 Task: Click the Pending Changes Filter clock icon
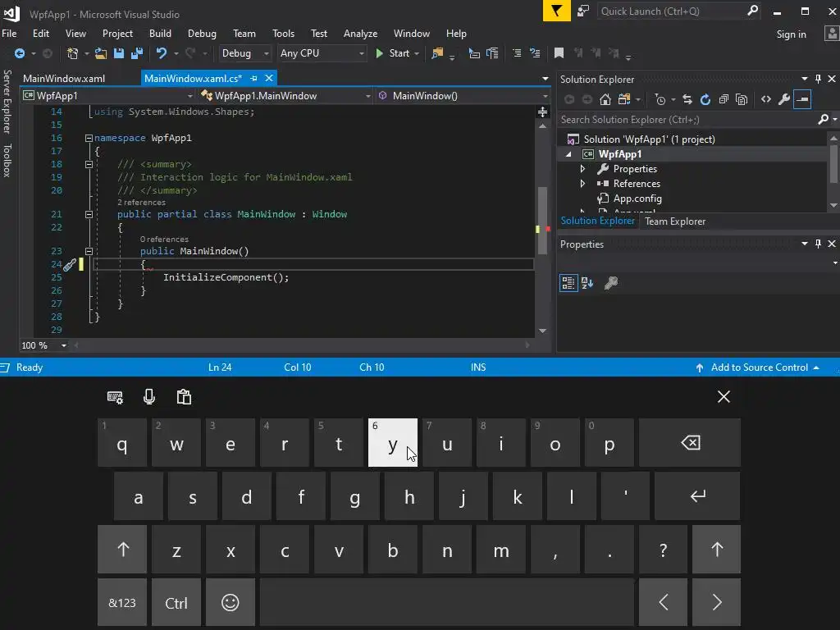[660, 99]
